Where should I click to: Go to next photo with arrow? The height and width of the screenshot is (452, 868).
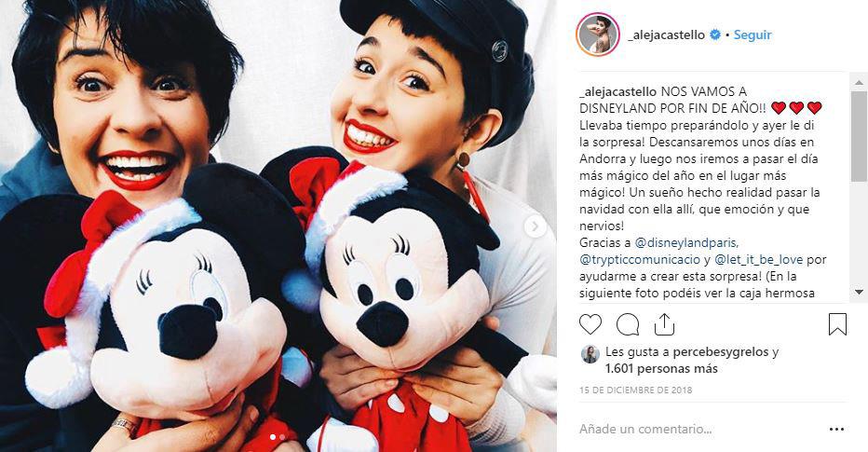[536, 226]
